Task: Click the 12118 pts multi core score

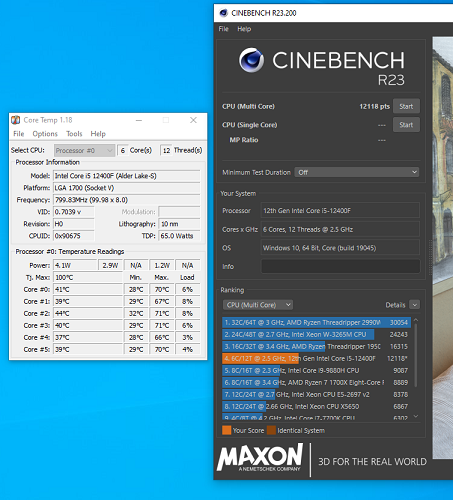Action: 374,106
